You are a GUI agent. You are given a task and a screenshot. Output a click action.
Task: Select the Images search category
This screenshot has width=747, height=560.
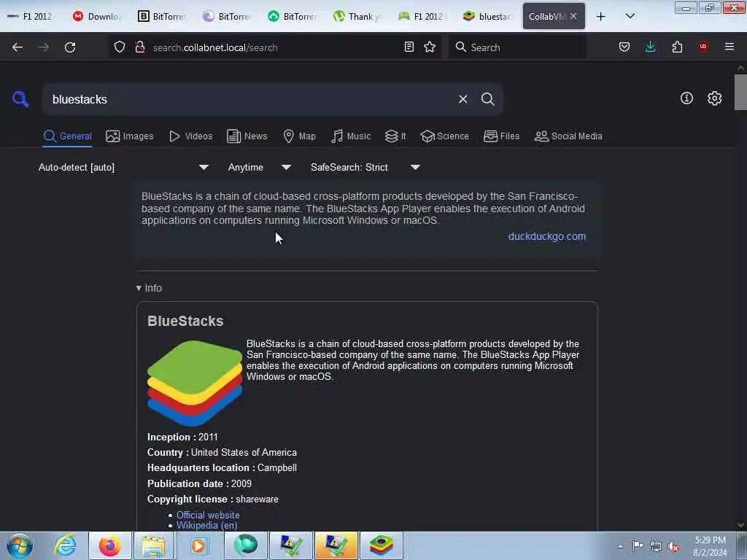[x=130, y=136]
